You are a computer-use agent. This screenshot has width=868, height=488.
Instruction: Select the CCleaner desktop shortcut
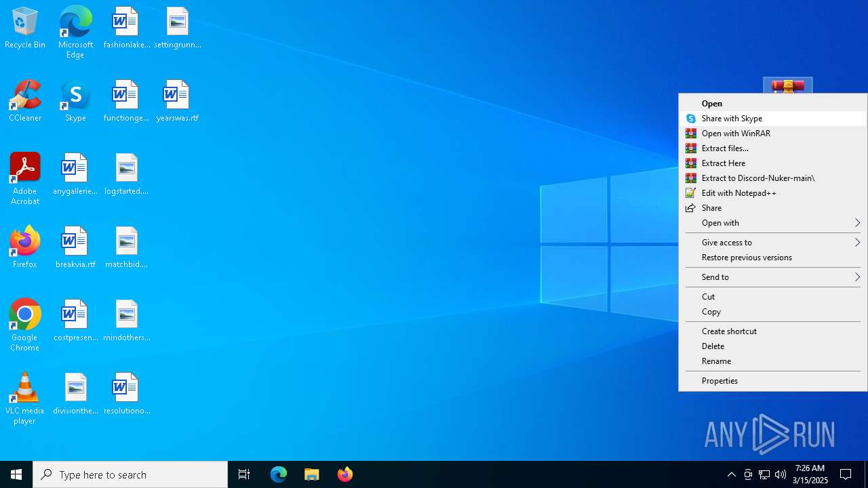click(x=25, y=102)
